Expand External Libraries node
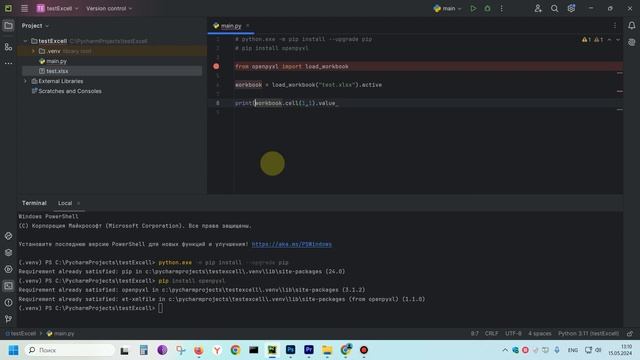This screenshot has width=640, height=360. (x=25, y=81)
